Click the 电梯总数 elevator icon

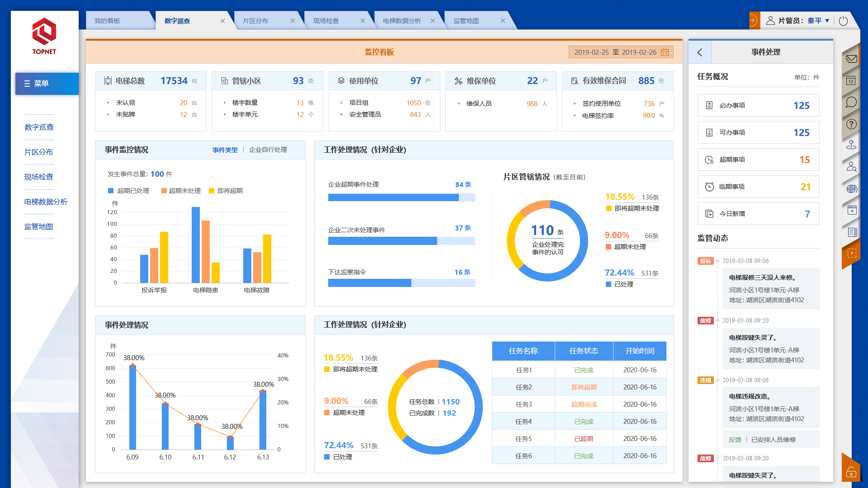(108, 81)
